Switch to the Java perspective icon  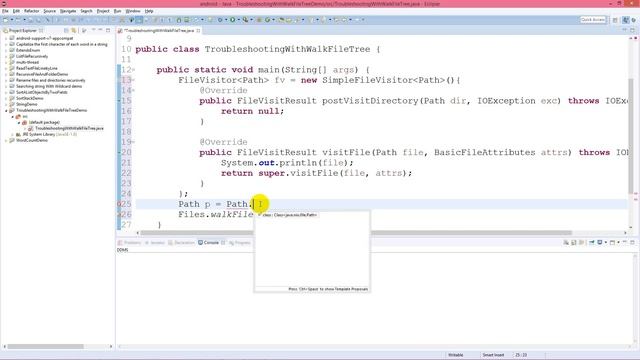(x=626, y=20)
